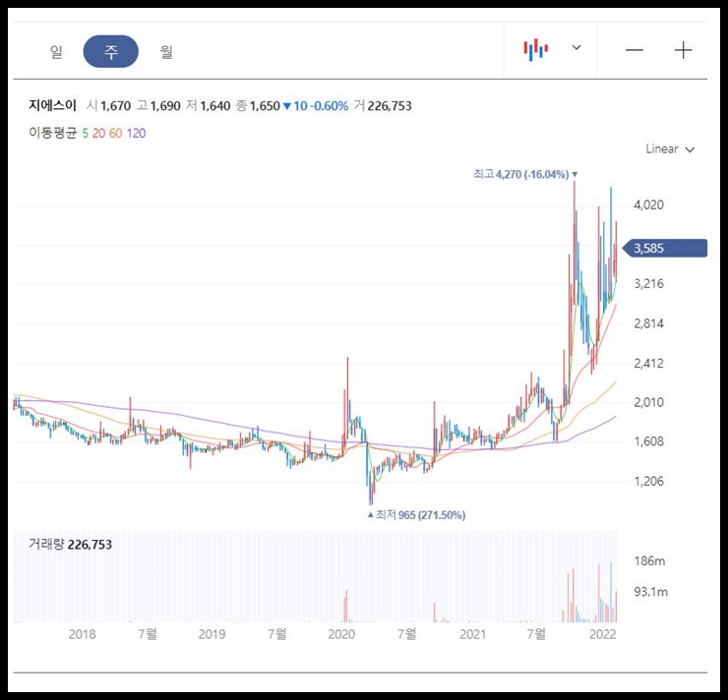This screenshot has height=700, width=728.
Task: Zoom in with the plus button
Action: (683, 49)
